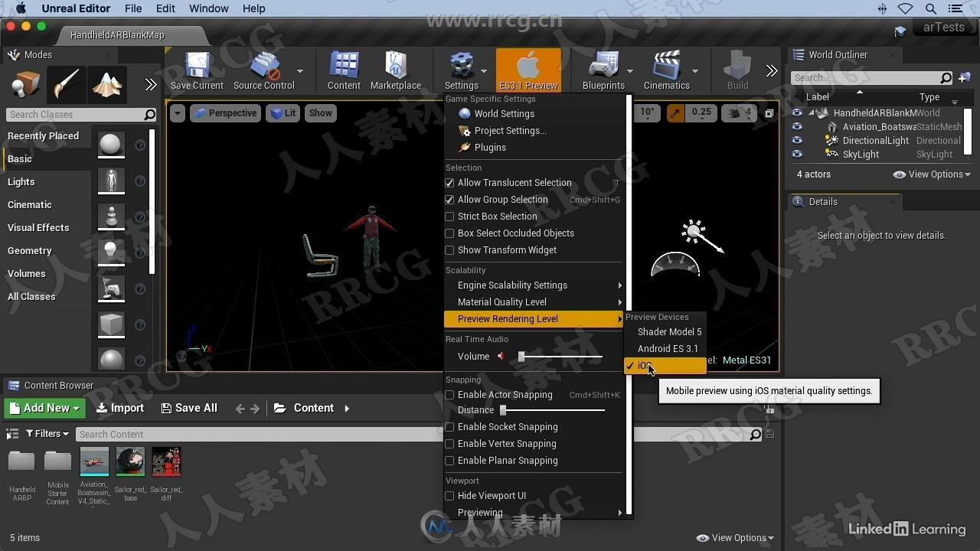Click the Cube basic actor icon
Screen dimensions: 980x551
tap(111, 324)
